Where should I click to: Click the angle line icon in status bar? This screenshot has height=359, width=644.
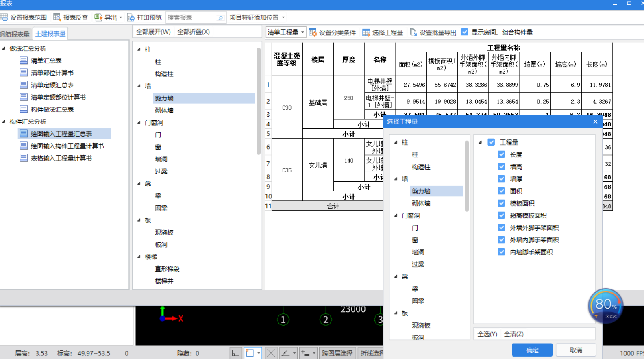[285, 353]
